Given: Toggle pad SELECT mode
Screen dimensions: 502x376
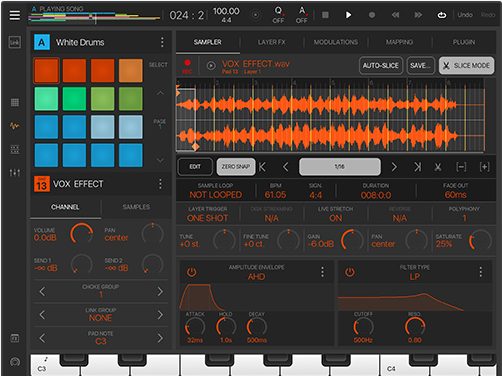Looking at the screenshot, I should tap(158, 65).
